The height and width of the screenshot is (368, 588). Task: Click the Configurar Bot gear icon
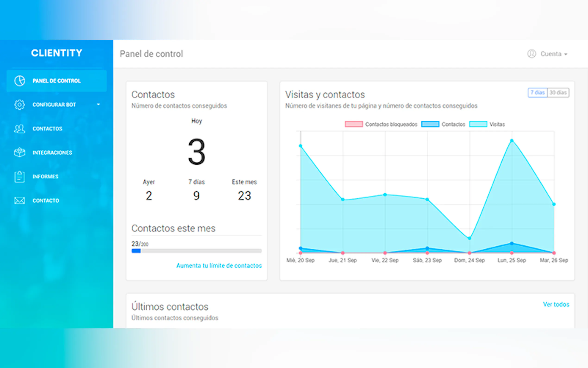pos(19,105)
